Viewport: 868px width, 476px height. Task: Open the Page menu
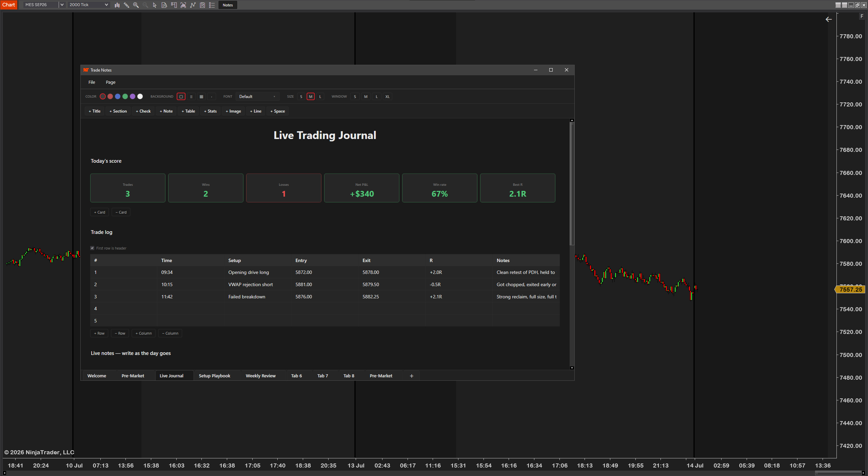[111, 82]
